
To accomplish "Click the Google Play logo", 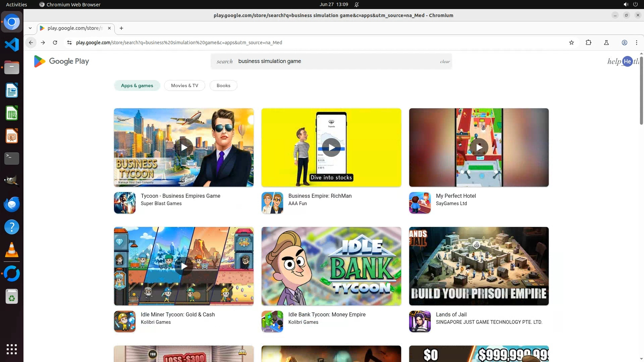I will 61,61.
